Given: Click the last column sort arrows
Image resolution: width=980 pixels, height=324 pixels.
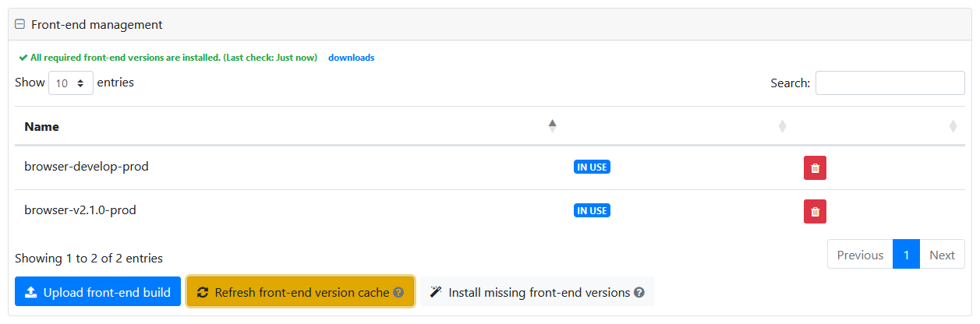Looking at the screenshot, I should pos(953,126).
